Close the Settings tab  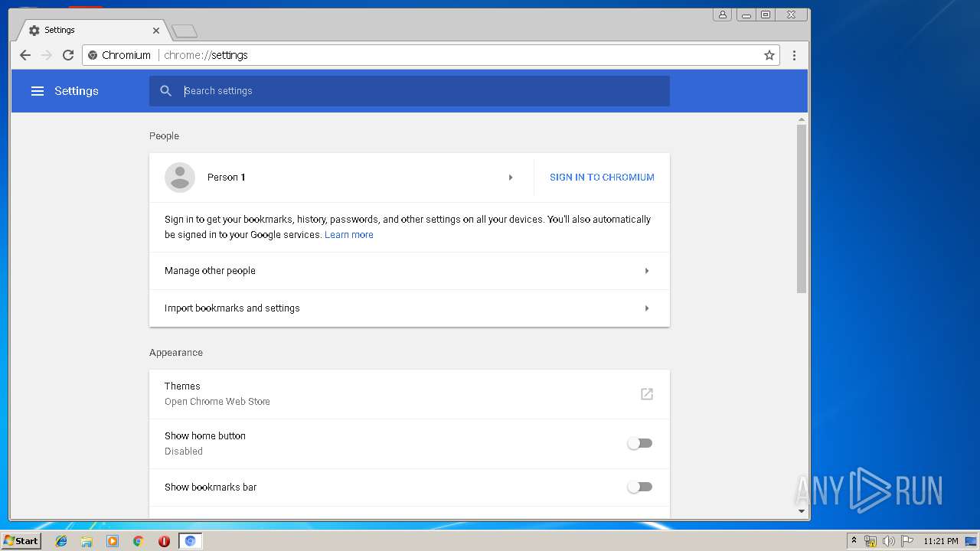pos(156,31)
